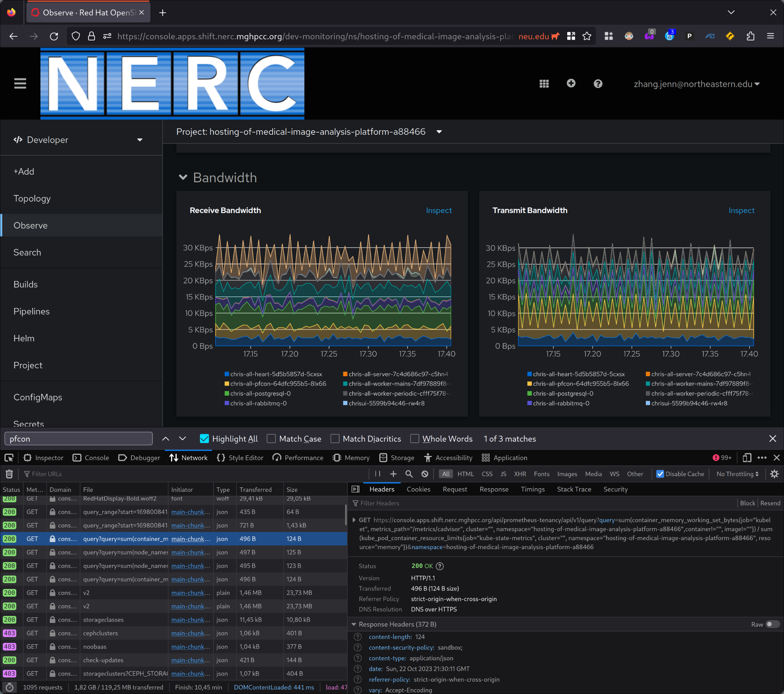Collapse Response Headers section

click(x=354, y=624)
